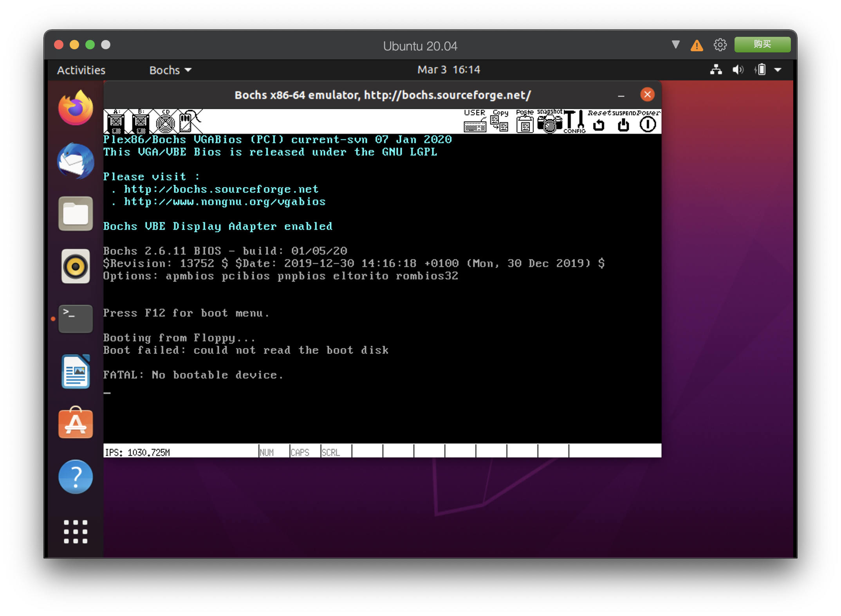
Task: Open the Activities overview
Action: (x=81, y=70)
